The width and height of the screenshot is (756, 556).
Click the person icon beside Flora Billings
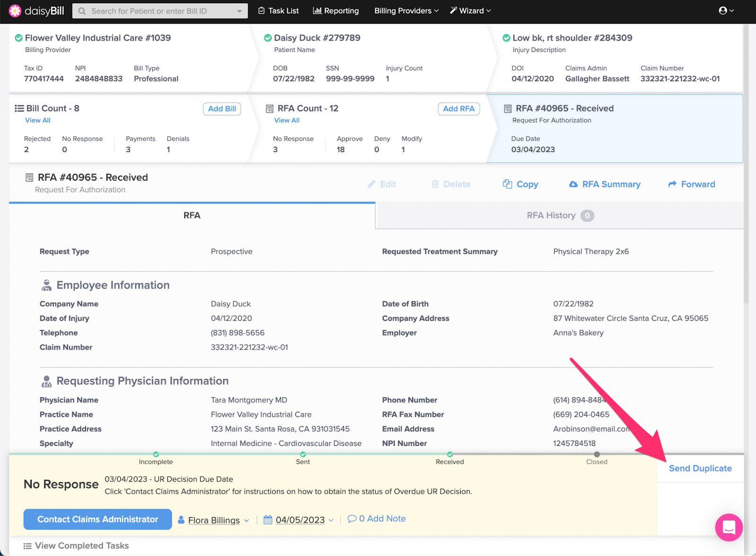(181, 520)
